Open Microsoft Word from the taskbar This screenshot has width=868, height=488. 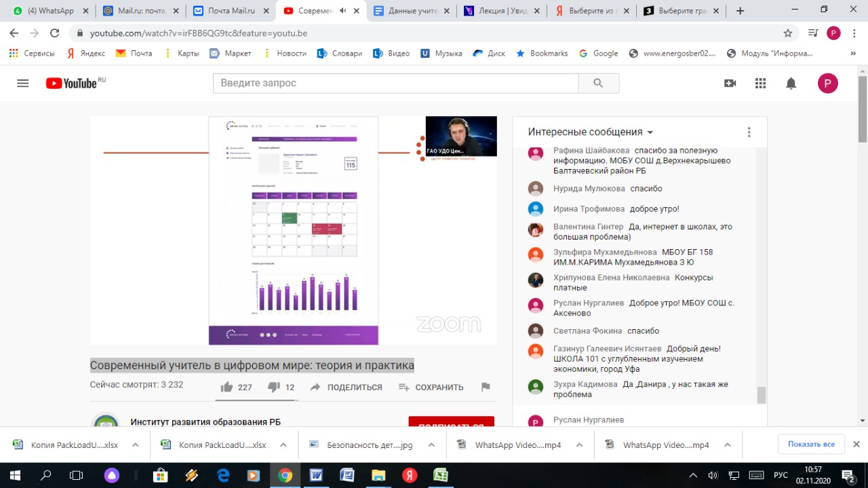(316, 475)
